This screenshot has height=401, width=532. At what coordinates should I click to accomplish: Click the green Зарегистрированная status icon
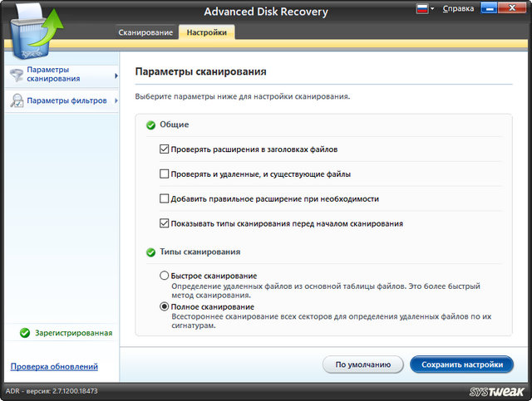coord(25,333)
